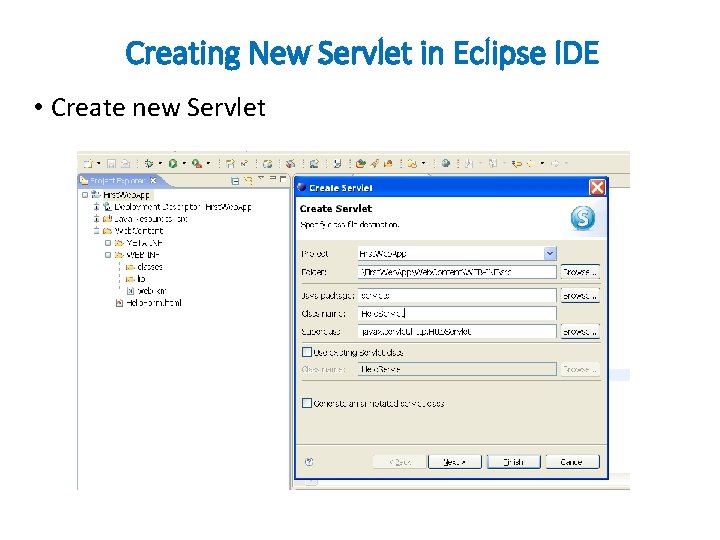Close the Project Explorer view
720x540 pixels.
coord(153,180)
